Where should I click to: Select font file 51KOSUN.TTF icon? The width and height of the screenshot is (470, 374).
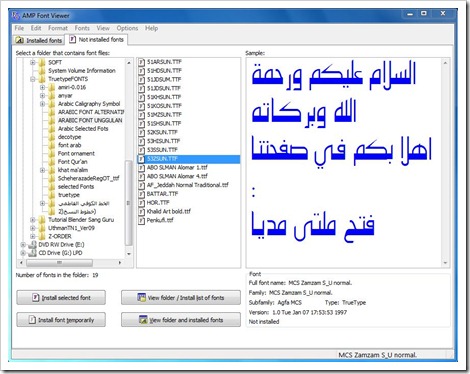(142, 106)
